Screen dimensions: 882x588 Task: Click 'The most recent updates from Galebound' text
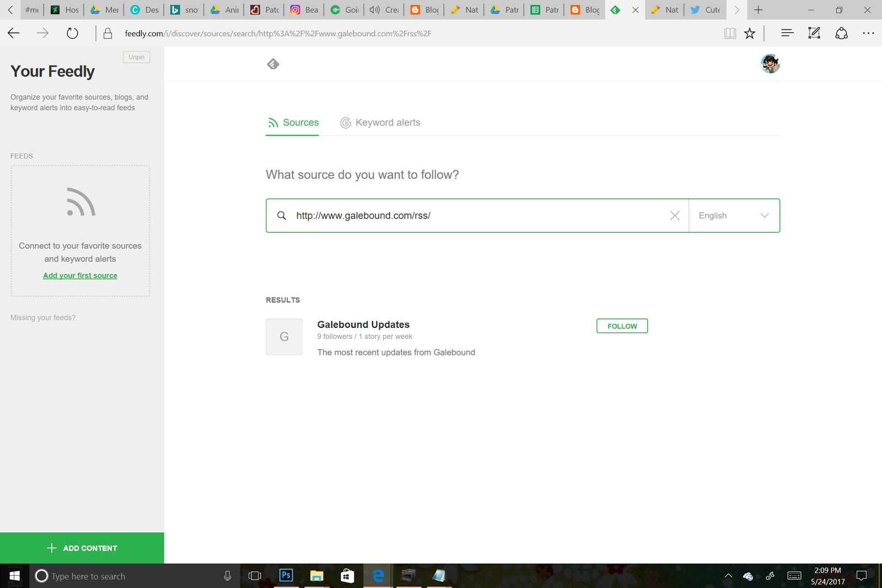coord(396,352)
